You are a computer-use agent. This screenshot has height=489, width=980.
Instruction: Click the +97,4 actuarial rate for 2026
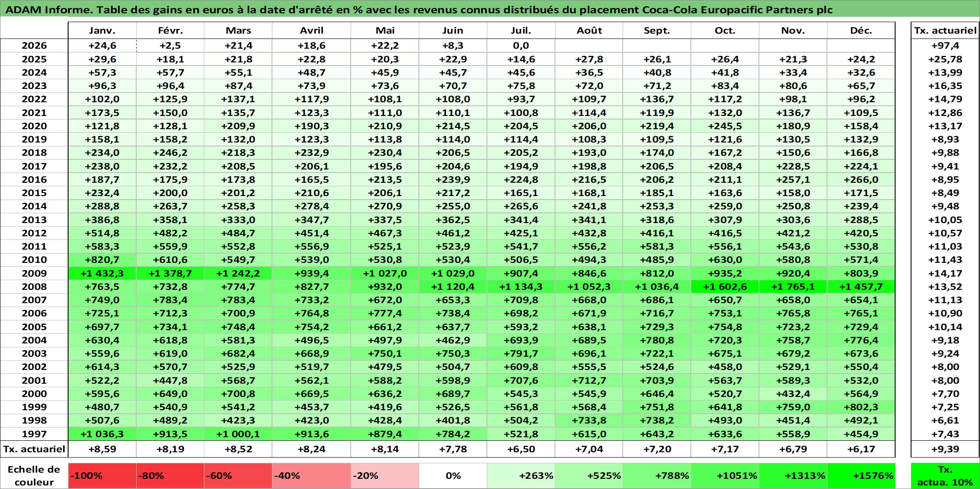point(945,46)
